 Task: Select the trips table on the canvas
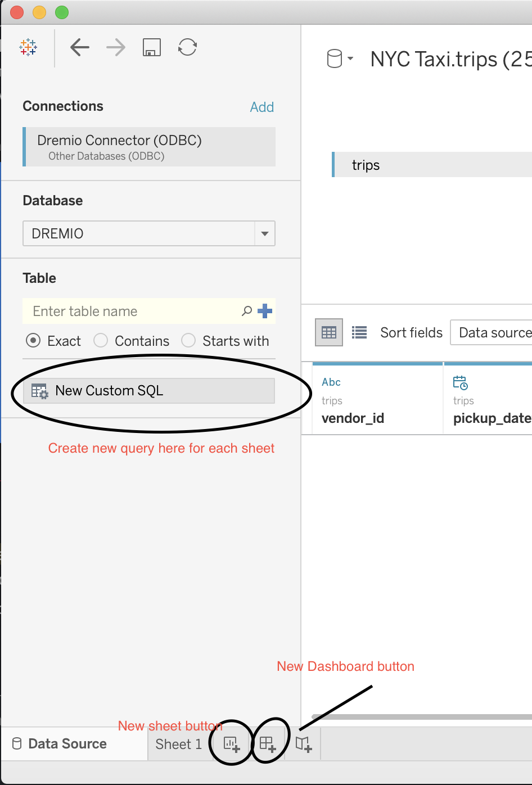pos(432,165)
